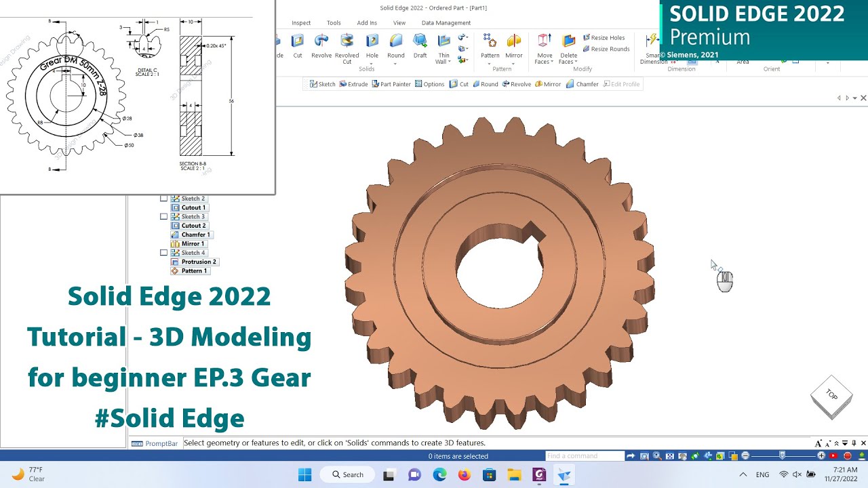Select Mirror 1 feature in the tree

(x=188, y=243)
